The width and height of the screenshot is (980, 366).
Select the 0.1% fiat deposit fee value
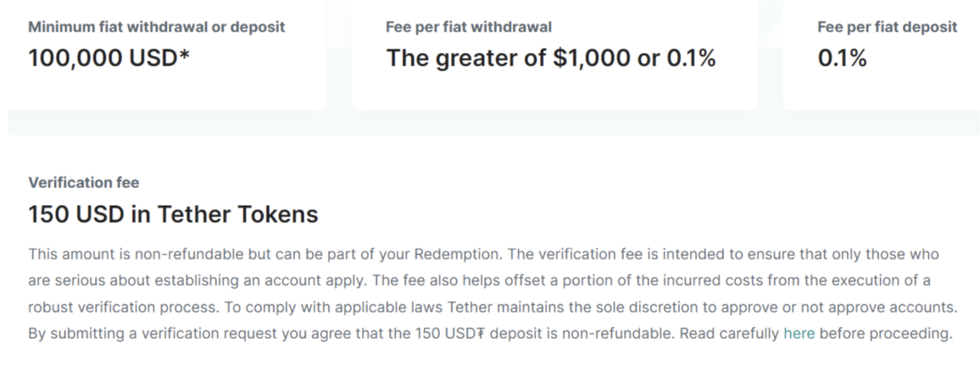point(842,58)
